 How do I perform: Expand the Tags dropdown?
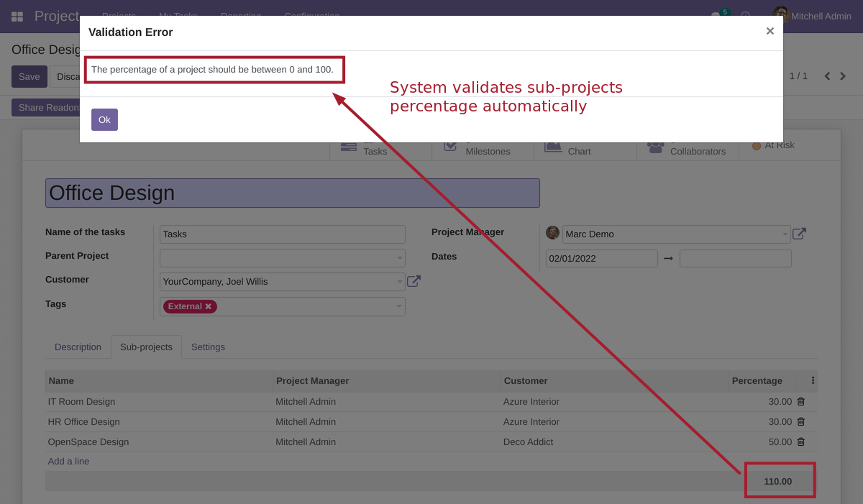pos(399,306)
